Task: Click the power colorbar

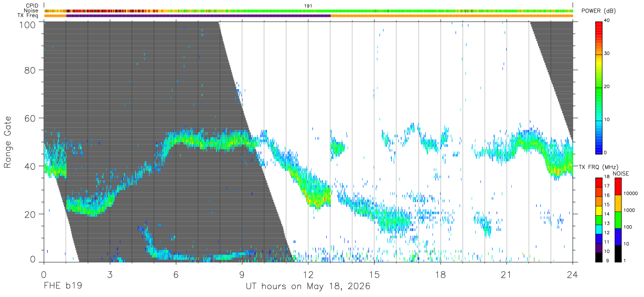Action: tap(599, 87)
